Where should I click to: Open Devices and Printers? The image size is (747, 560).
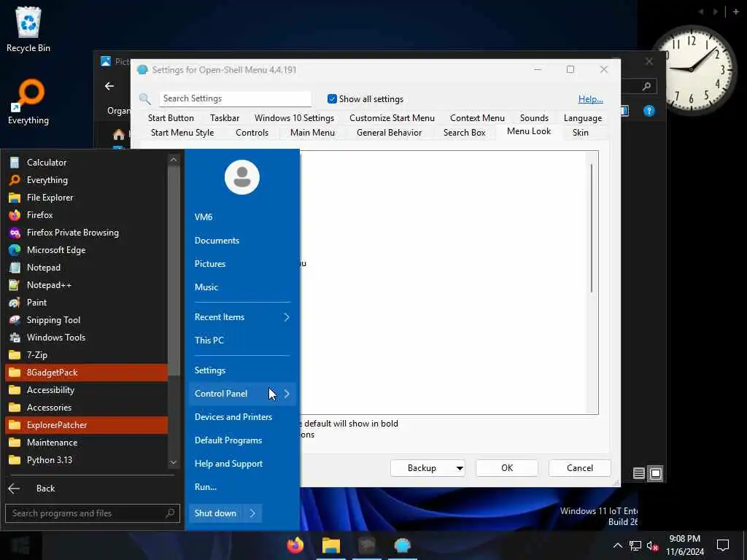coord(242,417)
